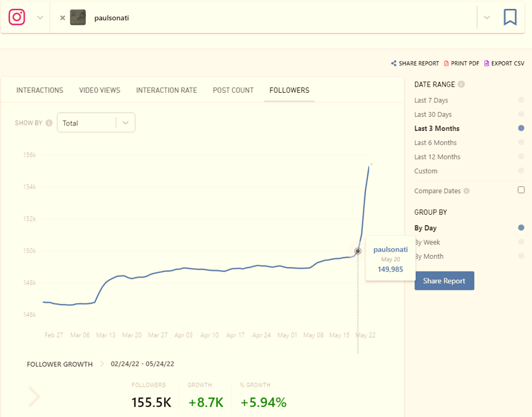Click the info icon beside Show By
Viewport: 532px width, 417px height.
50,123
